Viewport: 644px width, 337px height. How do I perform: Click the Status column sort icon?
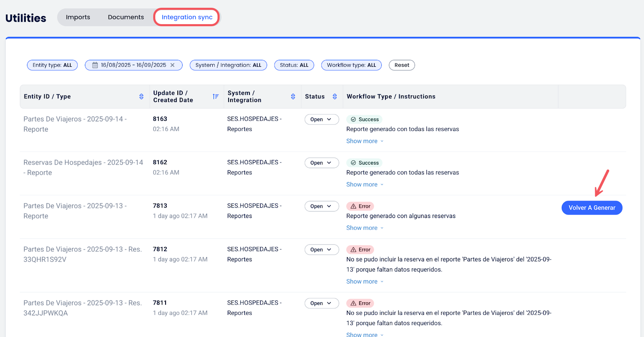pyautogui.click(x=335, y=97)
